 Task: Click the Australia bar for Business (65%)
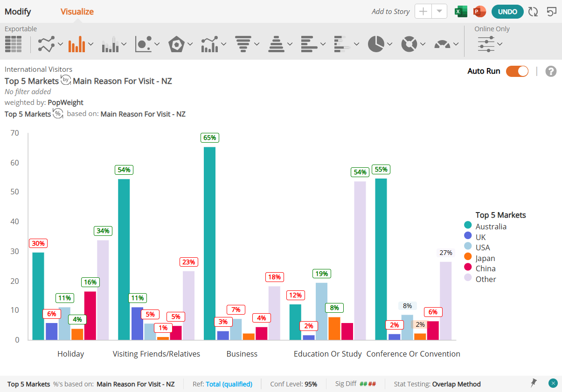pos(210,243)
